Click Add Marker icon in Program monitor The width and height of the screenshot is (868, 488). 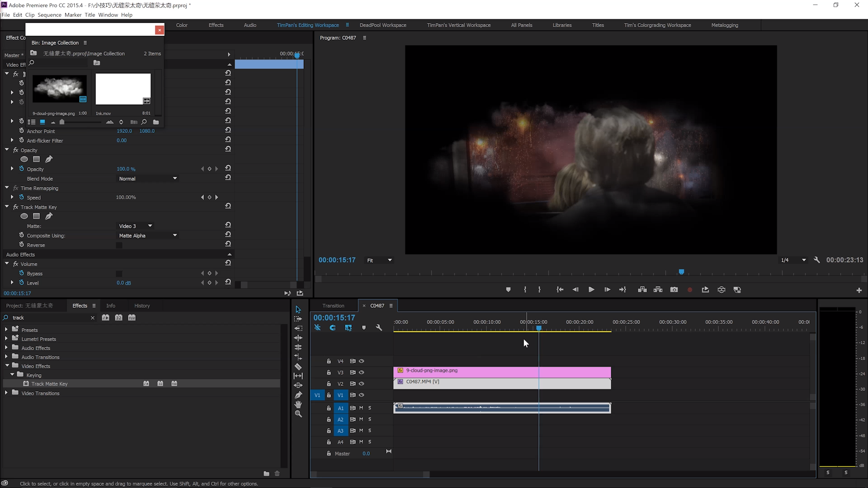508,290
